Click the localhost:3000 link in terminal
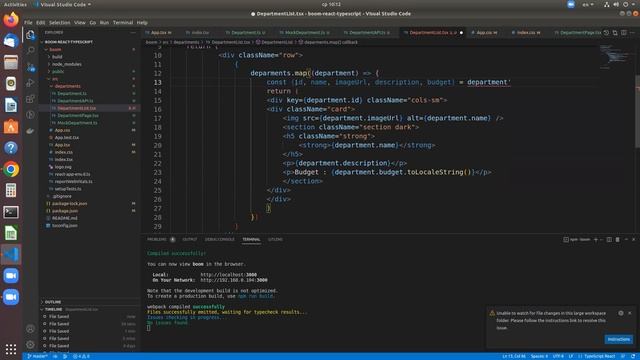The height and width of the screenshot is (360, 640). (x=229, y=275)
